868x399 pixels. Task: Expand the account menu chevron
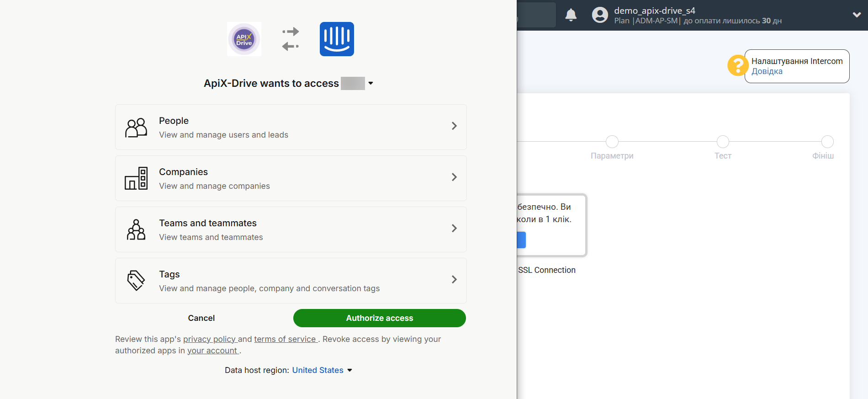(x=857, y=15)
